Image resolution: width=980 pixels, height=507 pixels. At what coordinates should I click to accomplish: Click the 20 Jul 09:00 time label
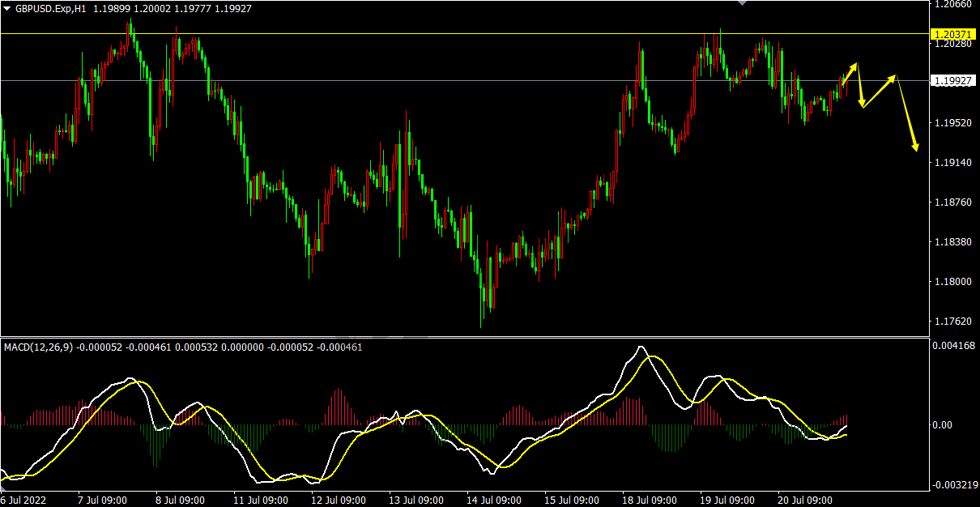coord(804,500)
